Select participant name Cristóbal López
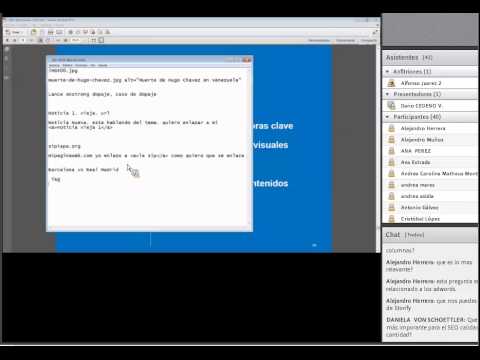 (x=420, y=219)
